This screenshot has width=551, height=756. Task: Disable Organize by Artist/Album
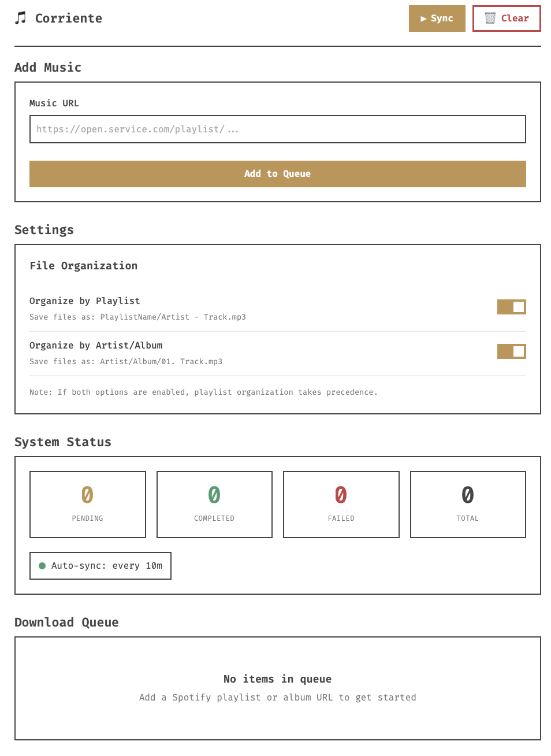click(x=511, y=351)
